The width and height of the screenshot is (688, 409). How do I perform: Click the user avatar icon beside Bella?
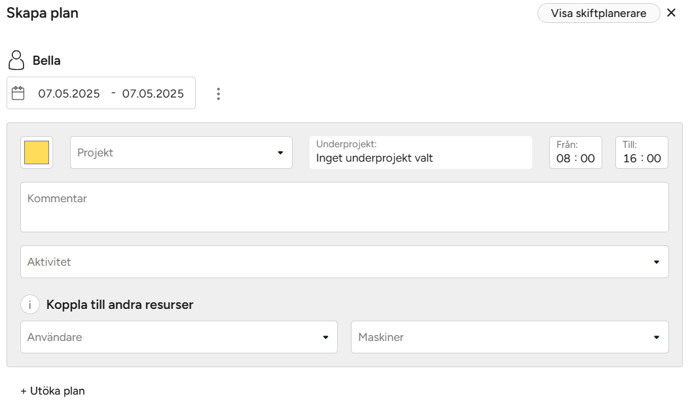click(x=16, y=60)
